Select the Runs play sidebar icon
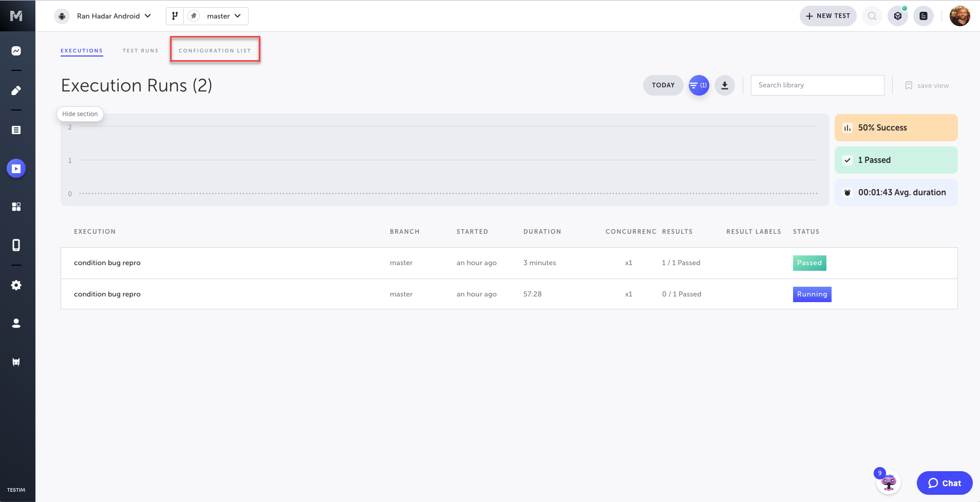 tap(16, 169)
